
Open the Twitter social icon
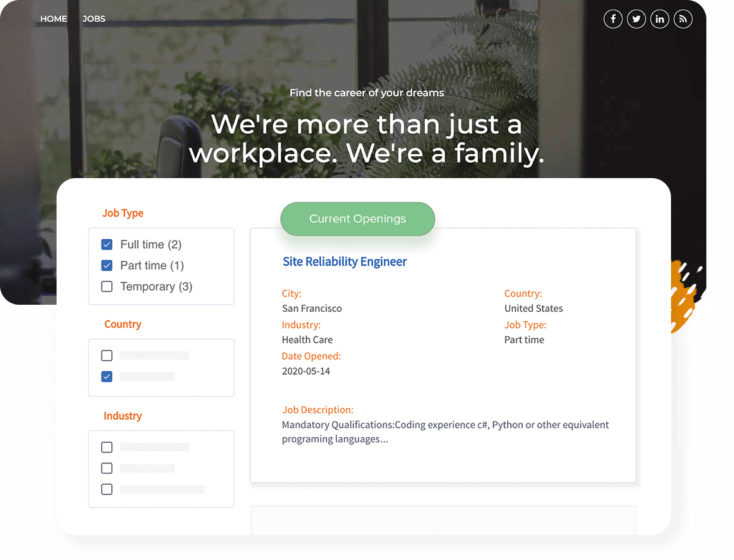[636, 19]
